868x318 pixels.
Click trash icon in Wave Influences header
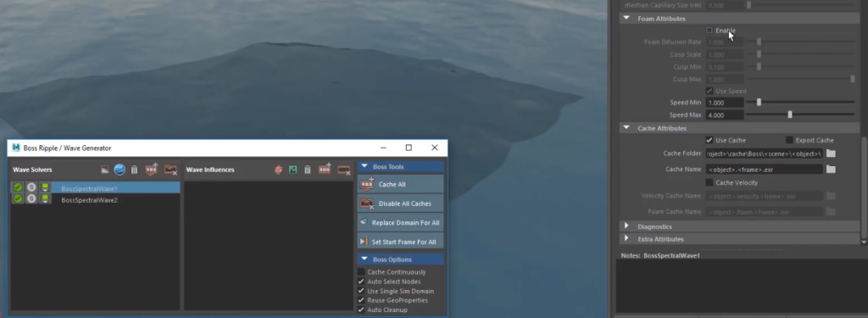(x=308, y=170)
